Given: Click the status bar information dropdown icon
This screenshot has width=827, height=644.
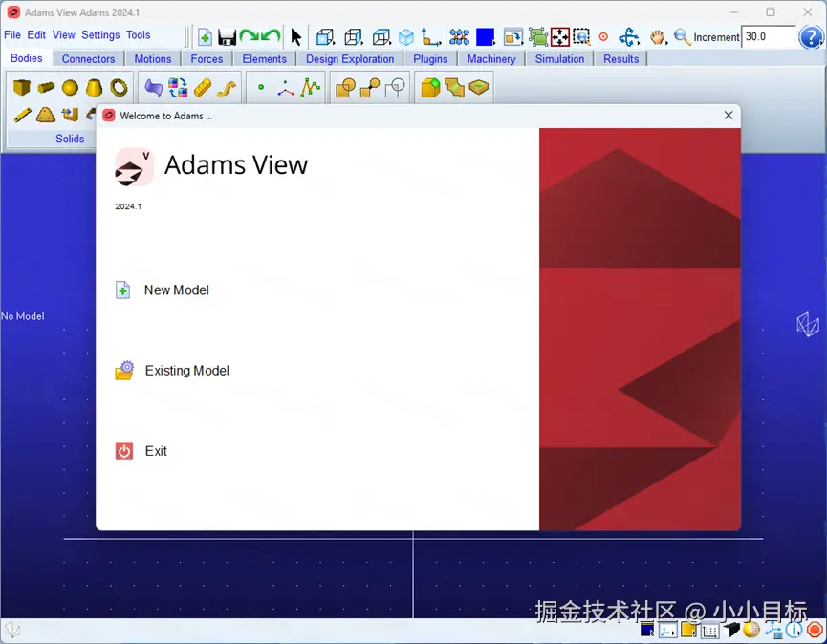Looking at the screenshot, I should point(794,630).
